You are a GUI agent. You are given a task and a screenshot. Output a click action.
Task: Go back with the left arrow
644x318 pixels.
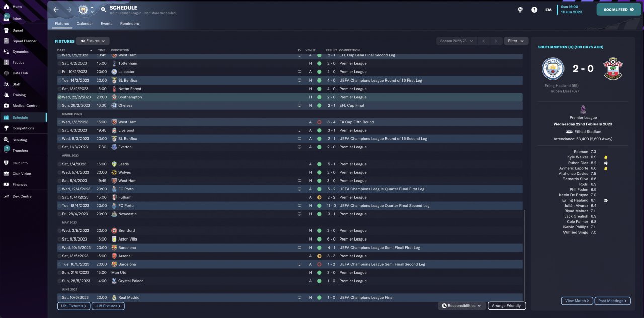[x=56, y=10]
